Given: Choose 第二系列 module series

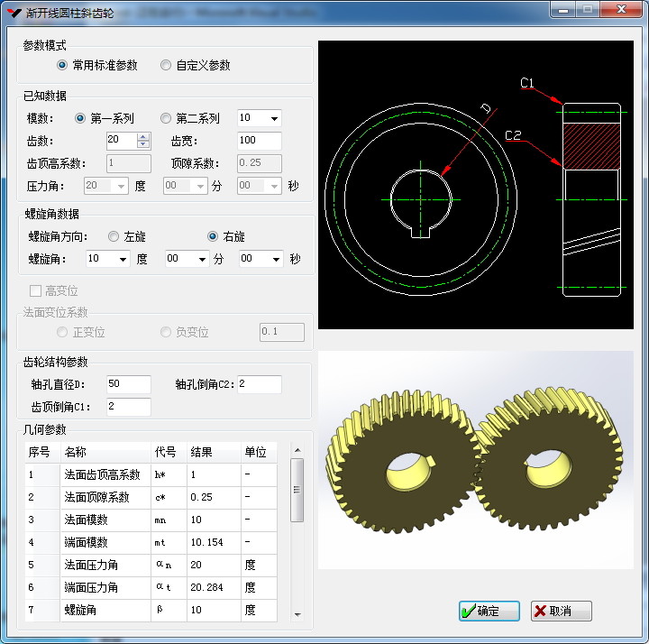Looking at the screenshot, I should click(190, 118).
